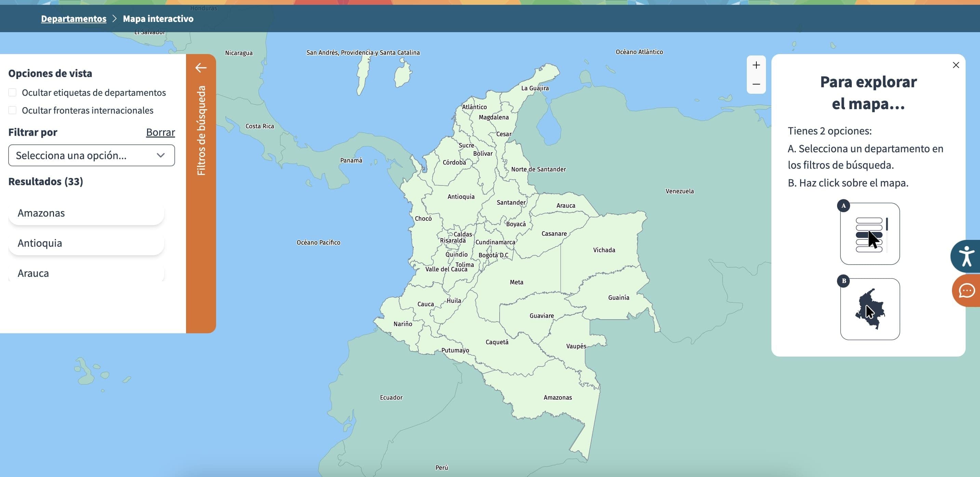The width and height of the screenshot is (980, 477).
Task: Click Mapa interactivo breadcrumb item
Action: 158,19
